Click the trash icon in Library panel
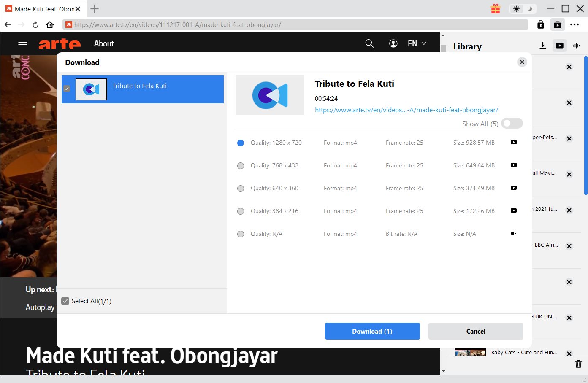The height and width of the screenshot is (383, 588). tap(578, 364)
